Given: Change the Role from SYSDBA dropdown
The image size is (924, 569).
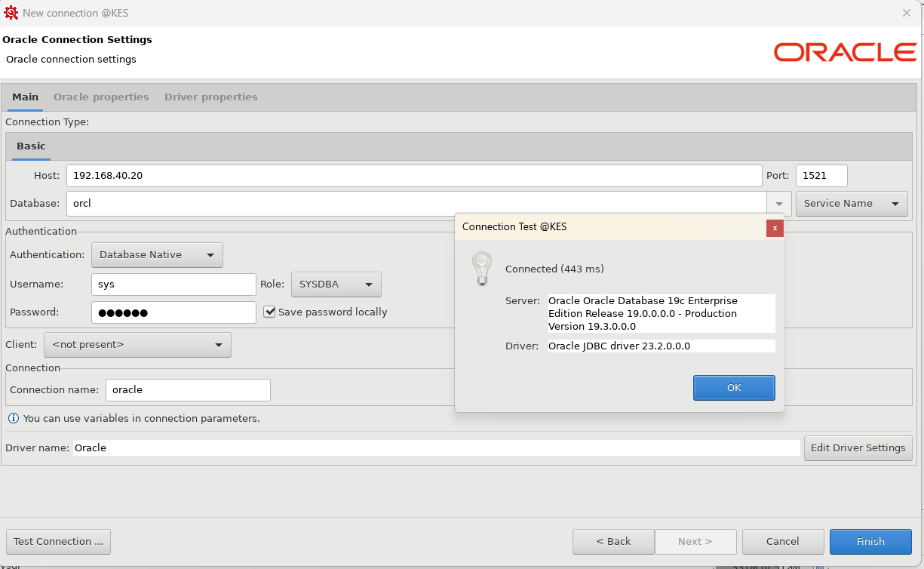Looking at the screenshot, I should [336, 284].
